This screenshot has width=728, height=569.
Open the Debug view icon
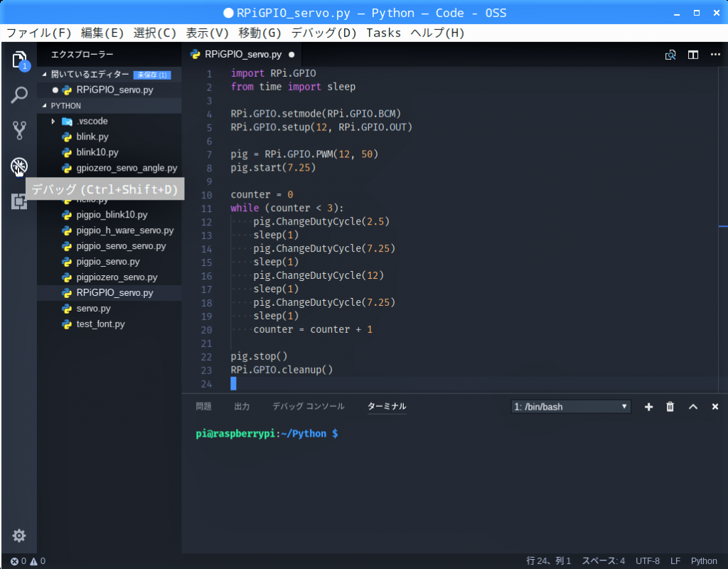[x=19, y=166]
